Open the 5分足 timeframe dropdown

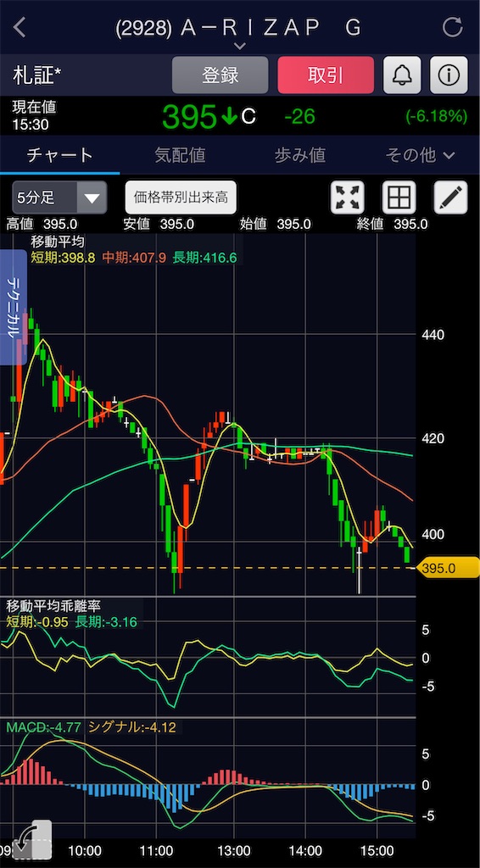(x=59, y=197)
